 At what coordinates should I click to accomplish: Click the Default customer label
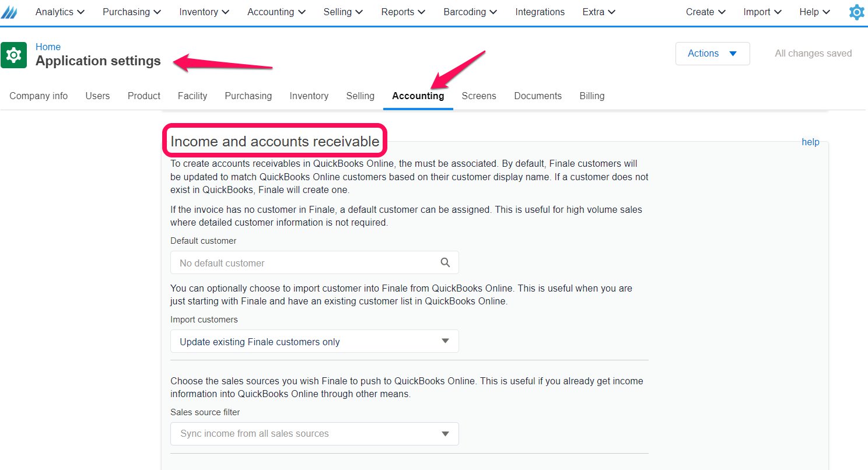click(204, 240)
